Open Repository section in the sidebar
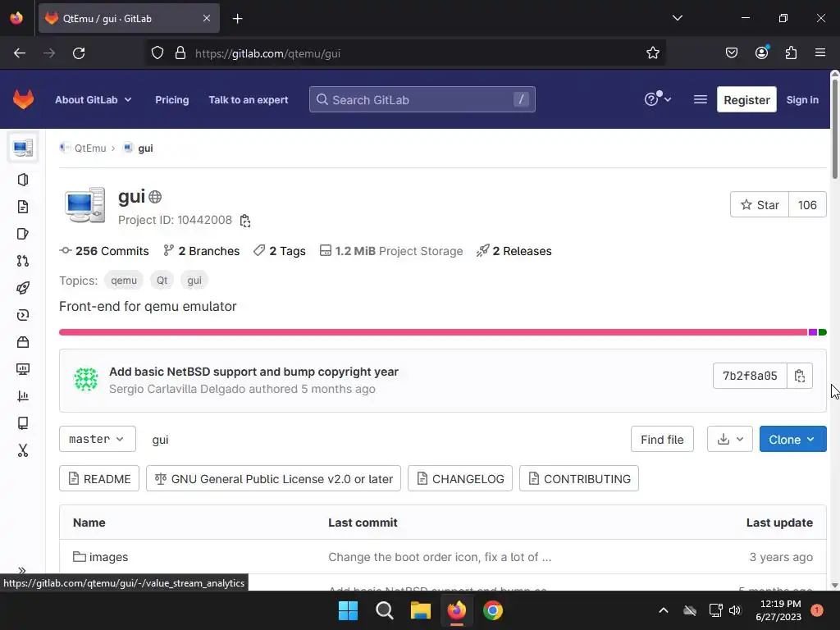 [x=23, y=207]
